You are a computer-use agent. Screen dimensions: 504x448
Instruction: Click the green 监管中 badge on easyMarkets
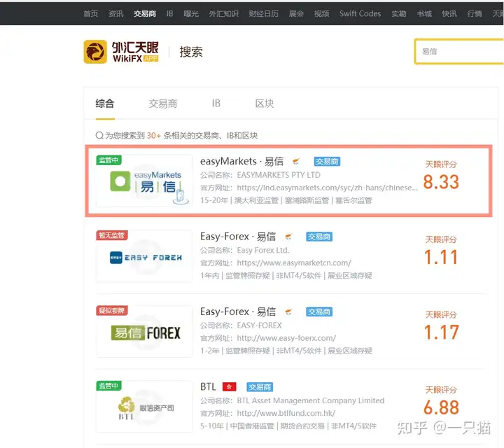108,160
